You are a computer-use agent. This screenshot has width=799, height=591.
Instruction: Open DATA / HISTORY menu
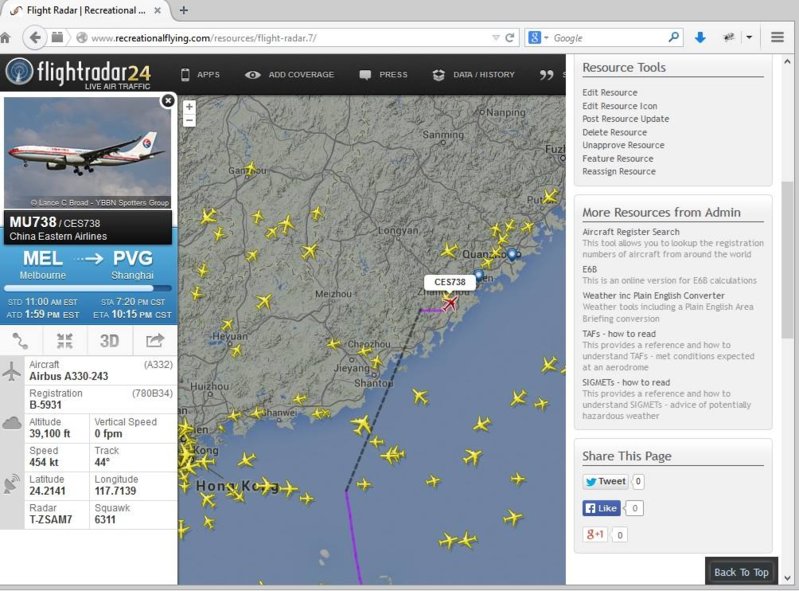(x=473, y=75)
